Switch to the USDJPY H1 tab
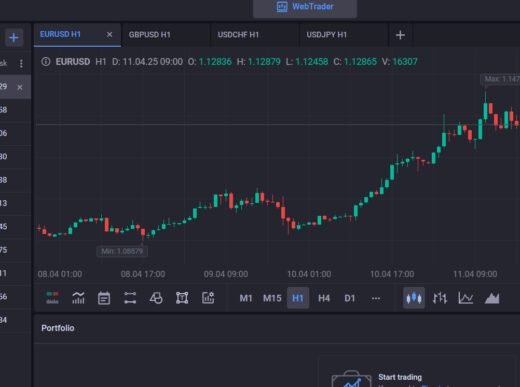 click(x=327, y=35)
